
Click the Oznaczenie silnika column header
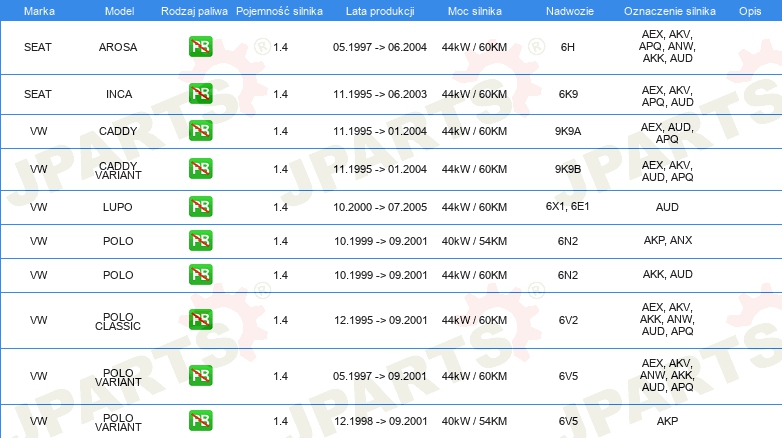point(670,11)
